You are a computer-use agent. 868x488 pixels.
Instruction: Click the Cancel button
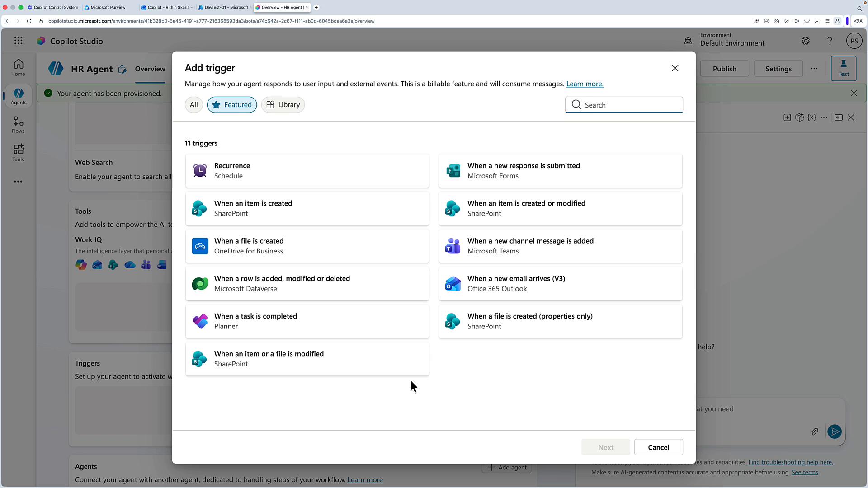[658, 447]
